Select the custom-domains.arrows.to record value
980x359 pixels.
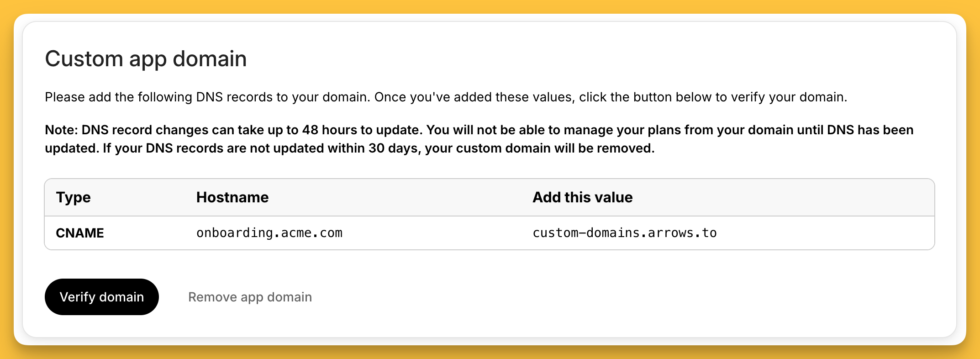coord(624,233)
